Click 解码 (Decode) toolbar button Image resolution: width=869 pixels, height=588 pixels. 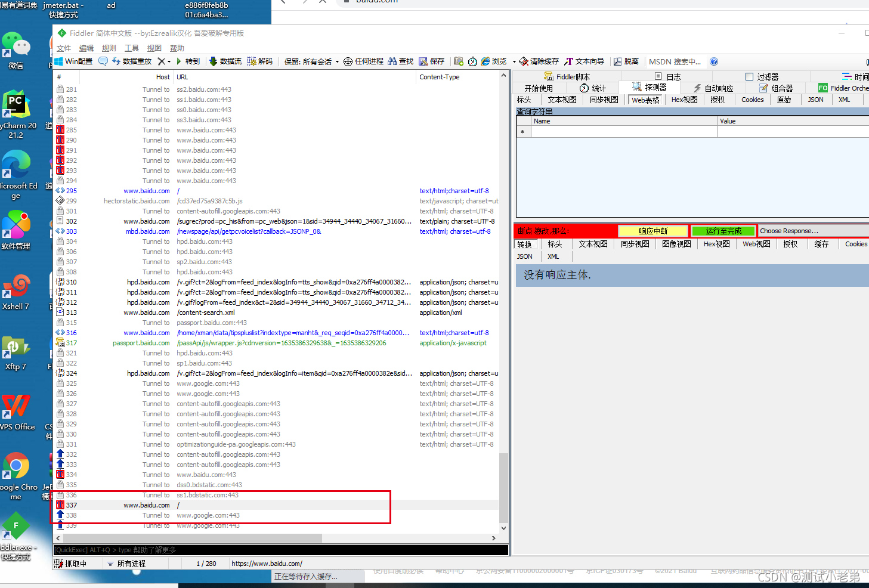pyautogui.click(x=260, y=61)
